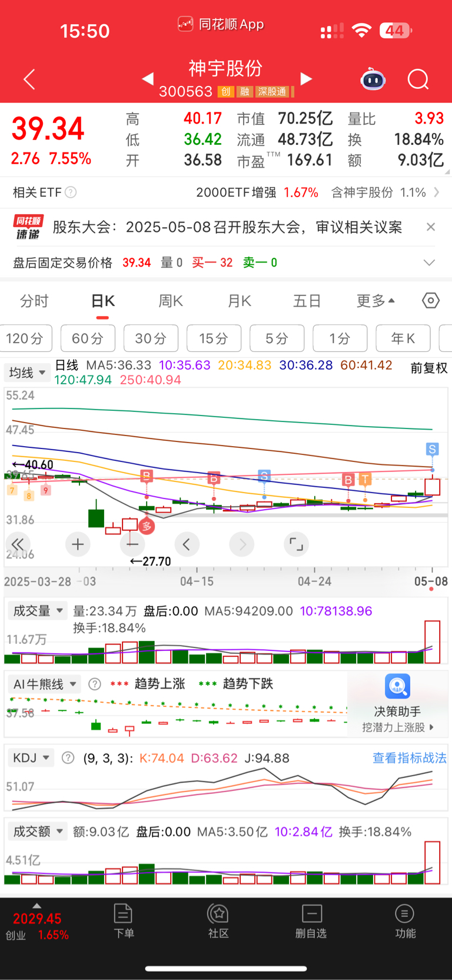
Task: Jump to earliest data with double-left arrow
Action: pyautogui.click(x=18, y=544)
